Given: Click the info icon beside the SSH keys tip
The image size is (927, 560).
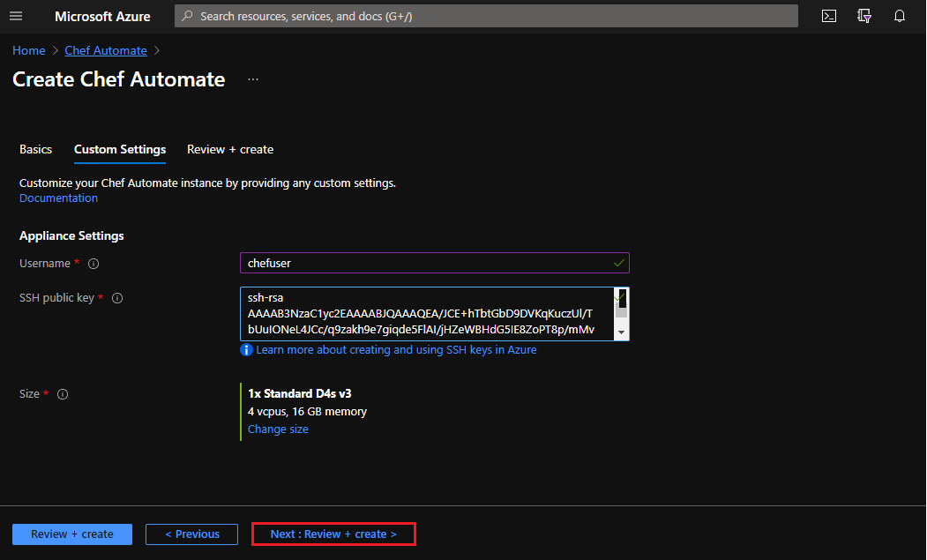Looking at the screenshot, I should pyautogui.click(x=246, y=350).
